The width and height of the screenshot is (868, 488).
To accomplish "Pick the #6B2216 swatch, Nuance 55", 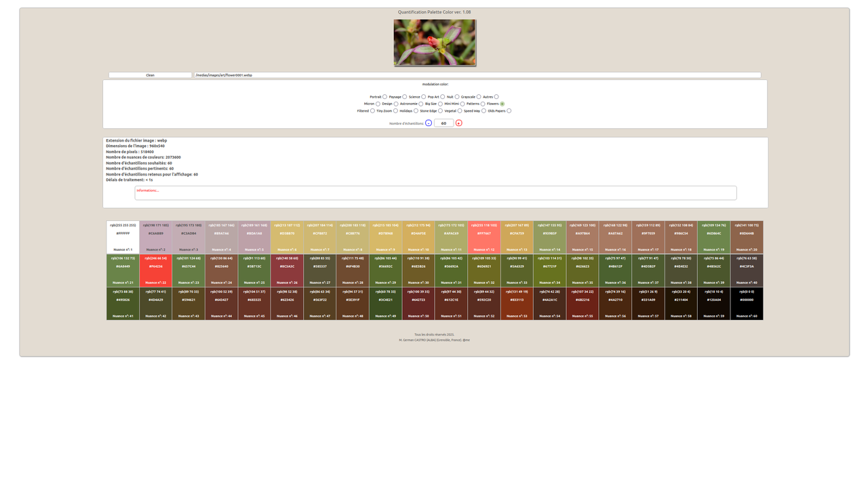I will tap(583, 304).
